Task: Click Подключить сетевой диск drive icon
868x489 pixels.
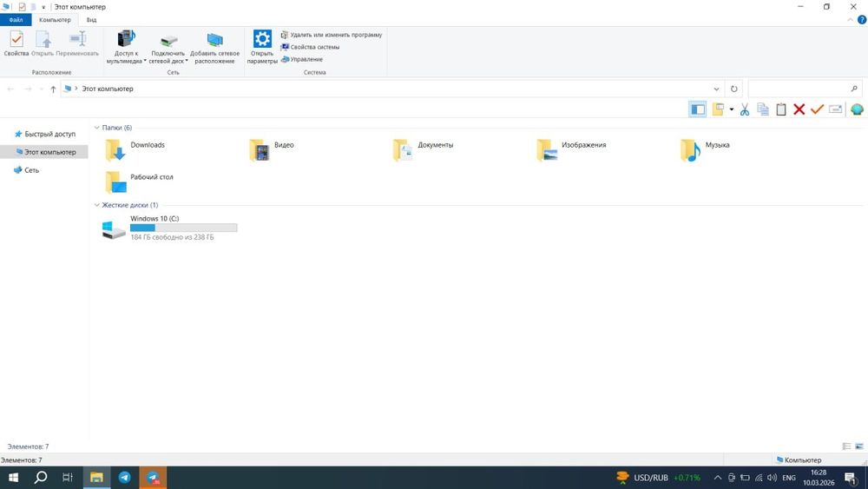Action: [168, 40]
